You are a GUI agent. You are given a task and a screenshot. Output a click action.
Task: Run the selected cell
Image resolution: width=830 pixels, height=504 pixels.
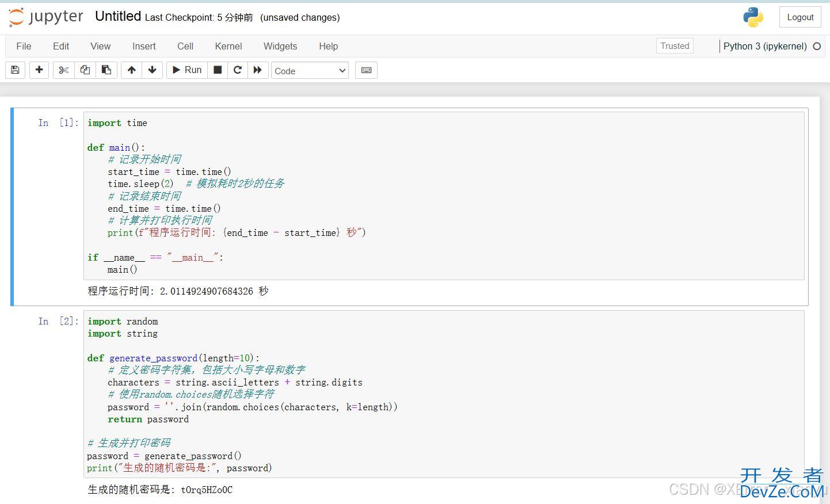tap(187, 70)
